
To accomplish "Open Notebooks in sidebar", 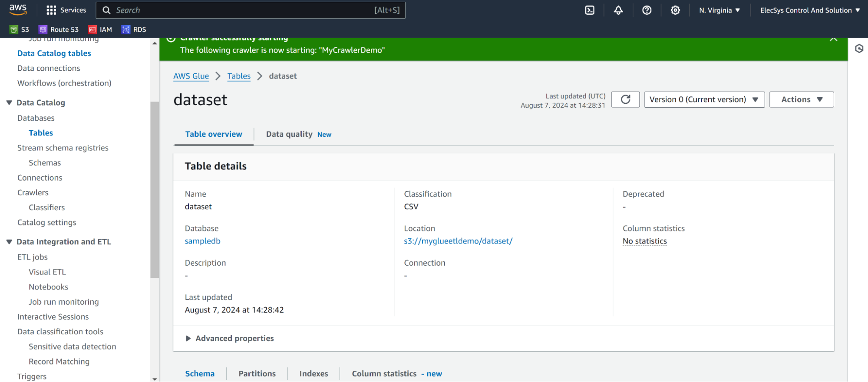I will point(49,287).
